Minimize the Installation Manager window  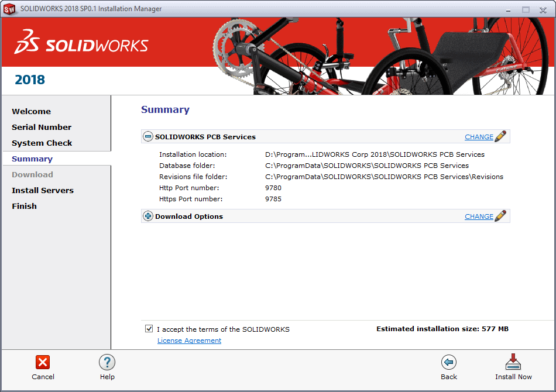point(508,10)
